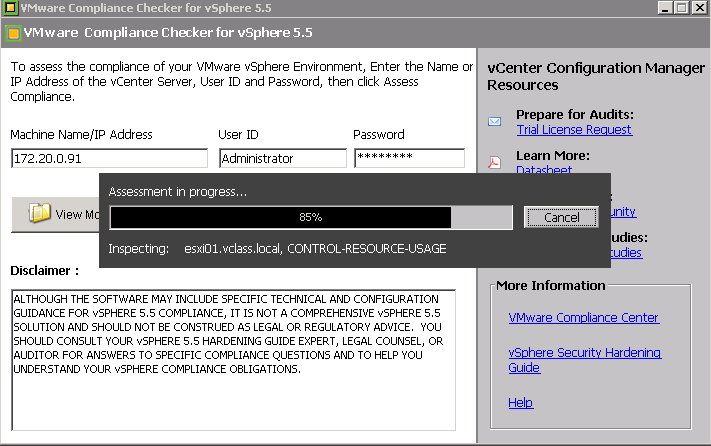This screenshot has height=446, width=711.
Task: Click the orange VMware logo in the header
Action: (x=13, y=33)
